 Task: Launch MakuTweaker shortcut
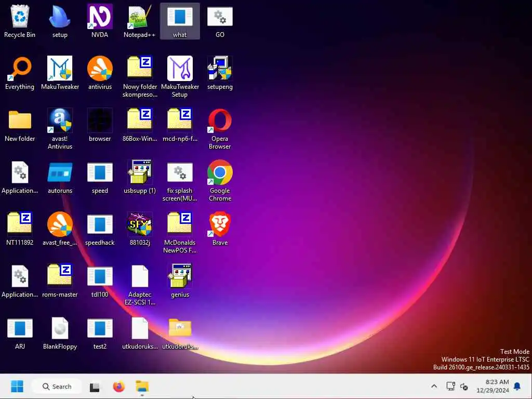click(60, 73)
